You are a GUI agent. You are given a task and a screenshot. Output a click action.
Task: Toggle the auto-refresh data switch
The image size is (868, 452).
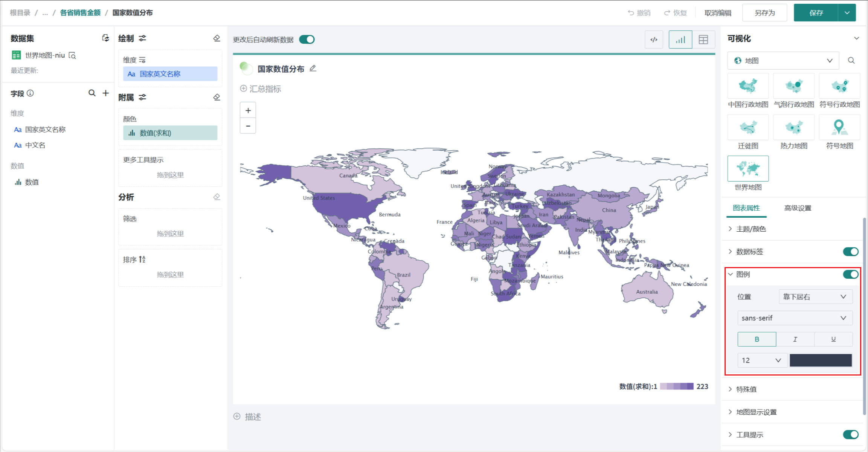307,40
